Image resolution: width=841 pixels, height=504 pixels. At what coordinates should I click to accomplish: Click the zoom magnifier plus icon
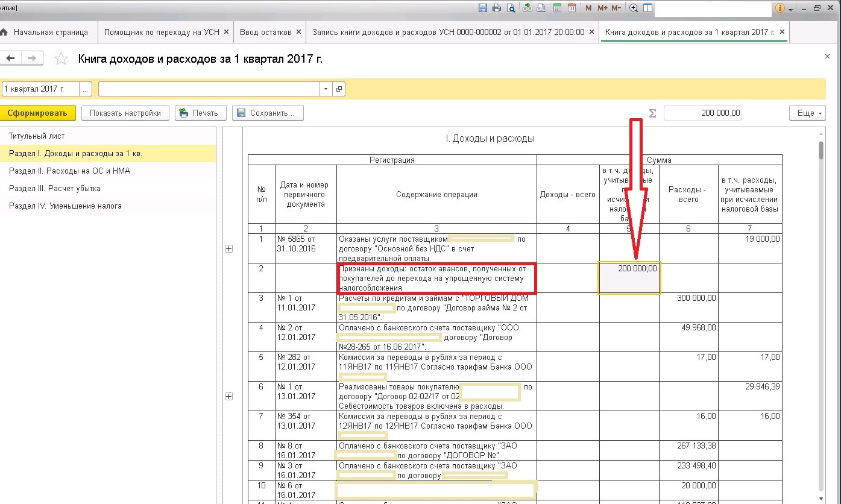[634, 8]
